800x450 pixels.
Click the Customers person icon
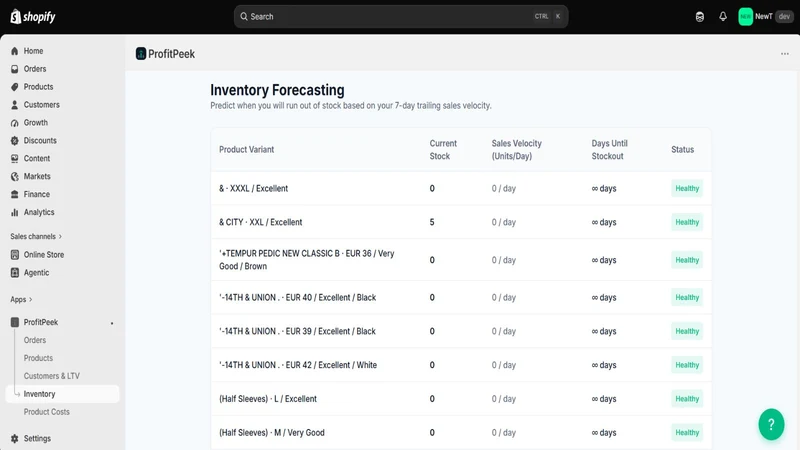(x=15, y=105)
